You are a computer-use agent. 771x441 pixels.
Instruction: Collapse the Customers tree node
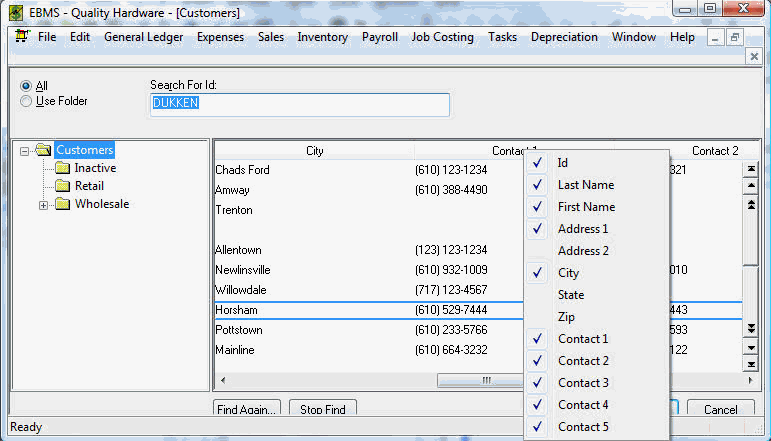(24, 151)
